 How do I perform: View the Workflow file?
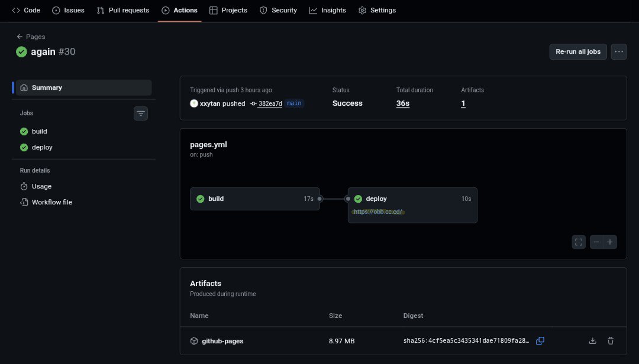[51, 202]
